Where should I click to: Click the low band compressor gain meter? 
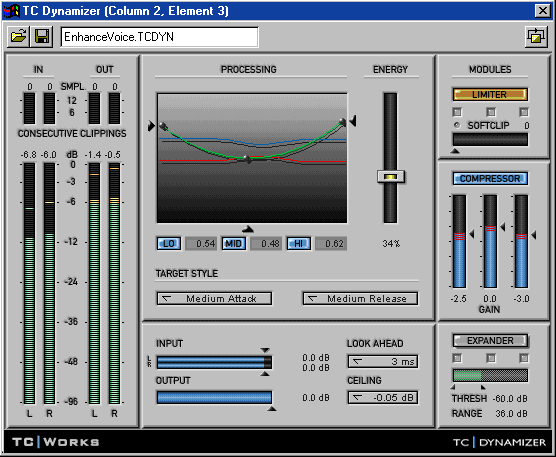coord(459,241)
